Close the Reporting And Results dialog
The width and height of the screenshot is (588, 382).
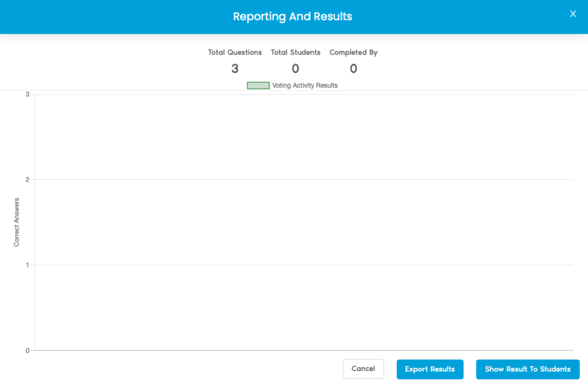coord(572,14)
